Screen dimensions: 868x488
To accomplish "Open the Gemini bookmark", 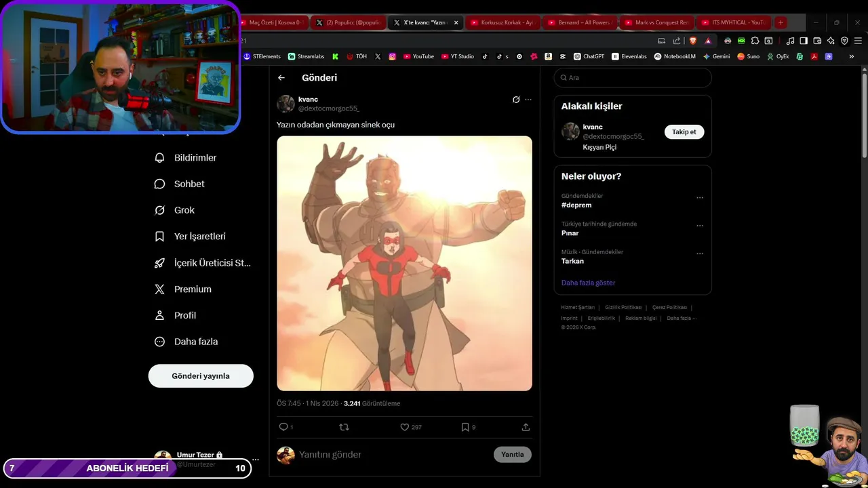I will click(x=716, y=56).
